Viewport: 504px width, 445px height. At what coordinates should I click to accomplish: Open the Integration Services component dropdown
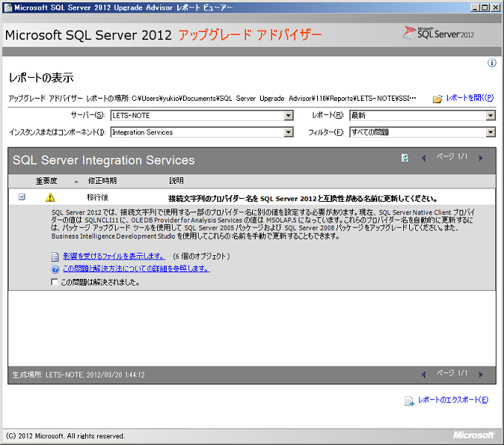pyautogui.click(x=288, y=132)
